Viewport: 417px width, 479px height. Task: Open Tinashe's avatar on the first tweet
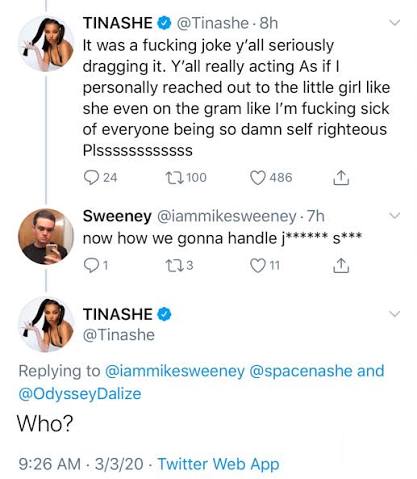pyautogui.click(x=46, y=44)
